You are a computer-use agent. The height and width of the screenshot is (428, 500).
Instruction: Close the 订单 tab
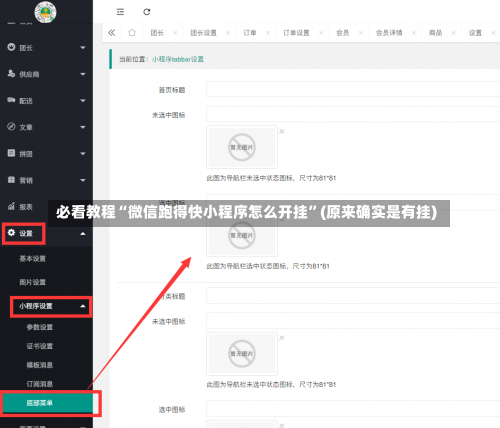(x=268, y=33)
